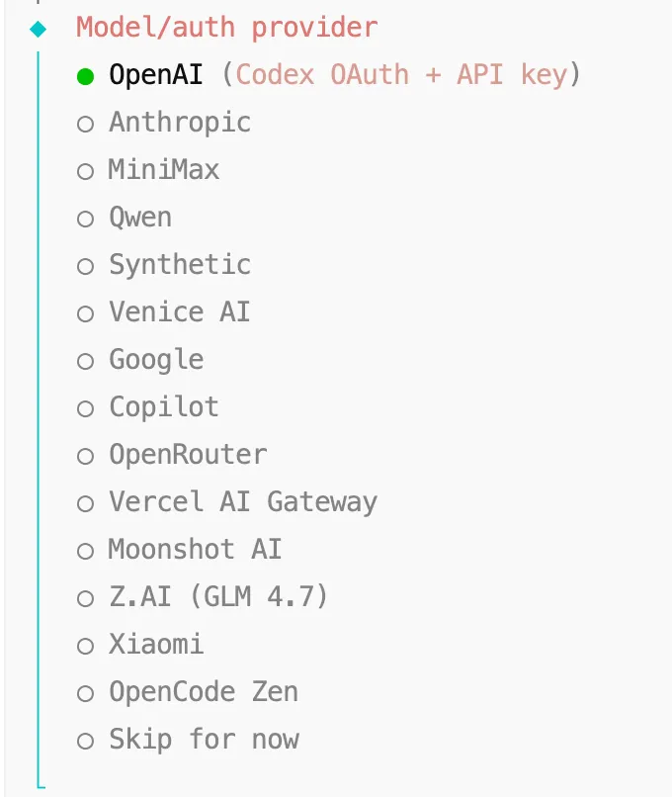Pick the Qwen provider option
The image size is (672, 797).
(x=86, y=219)
